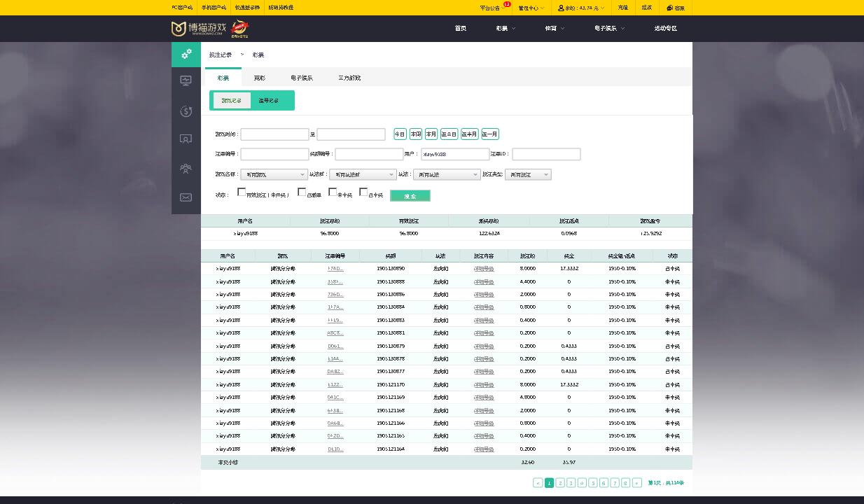The height and width of the screenshot is (504, 864).
Task: Open the team members sidebar icon
Action: tap(186, 168)
